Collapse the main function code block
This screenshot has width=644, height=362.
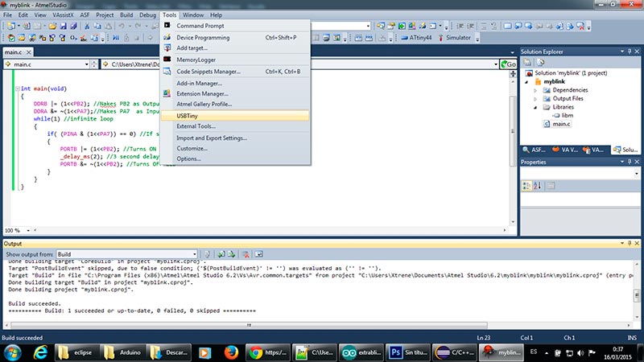coord(18,88)
